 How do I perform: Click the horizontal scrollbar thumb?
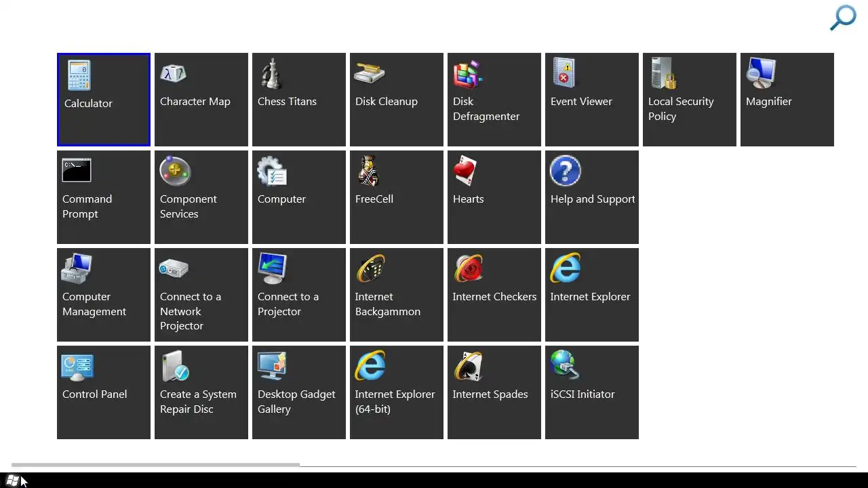[x=155, y=465]
